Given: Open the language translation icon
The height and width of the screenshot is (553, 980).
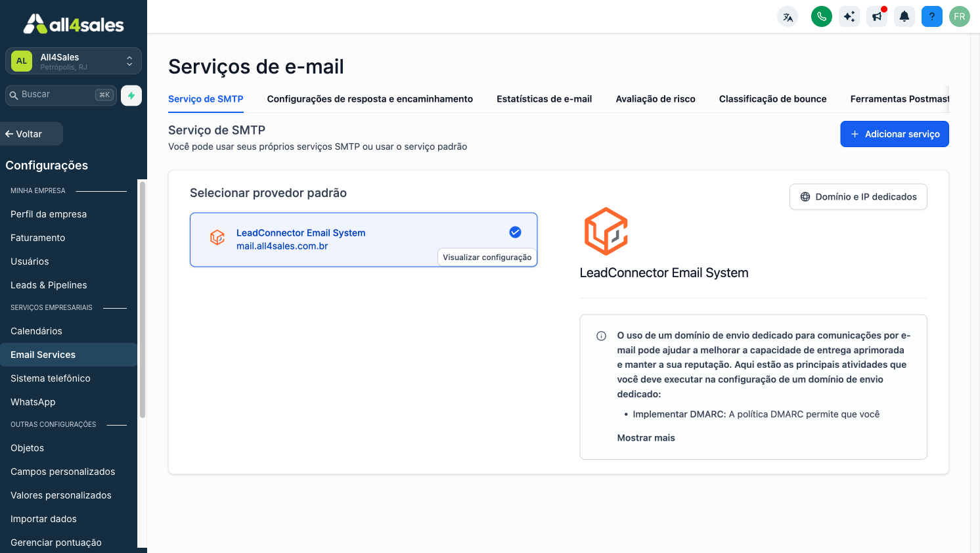Looking at the screenshot, I should coord(788,16).
